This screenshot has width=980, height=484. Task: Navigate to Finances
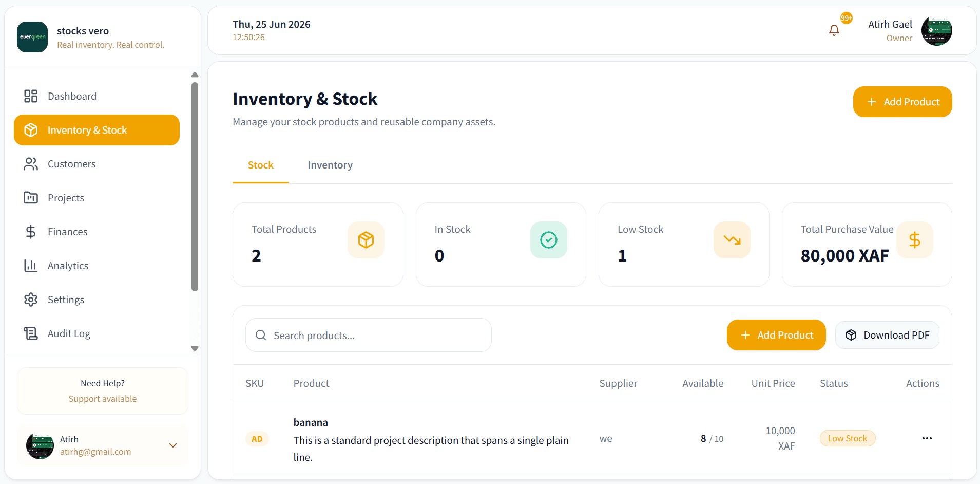click(97, 232)
